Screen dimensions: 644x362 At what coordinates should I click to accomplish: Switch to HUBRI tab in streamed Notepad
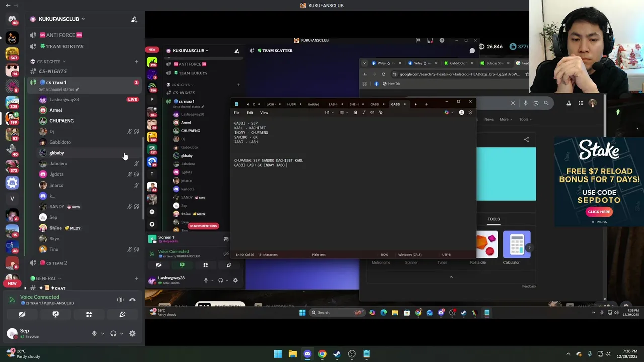click(292, 104)
